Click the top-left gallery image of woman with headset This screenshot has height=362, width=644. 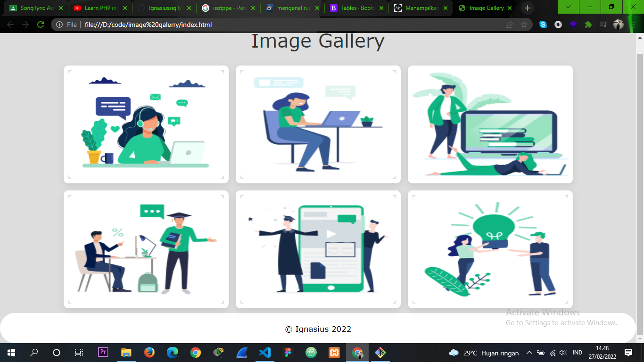(146, 124)
